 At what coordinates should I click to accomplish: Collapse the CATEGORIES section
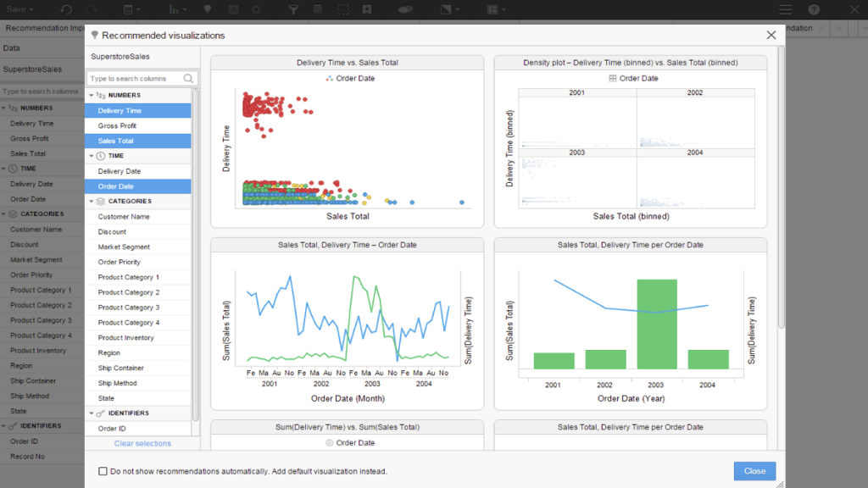93,201
